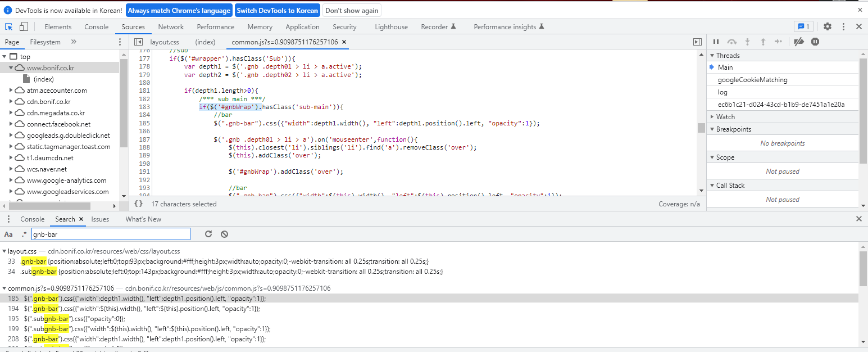Deactivate breakpoints icon
The image size is (868, 352).
point(798,42)
